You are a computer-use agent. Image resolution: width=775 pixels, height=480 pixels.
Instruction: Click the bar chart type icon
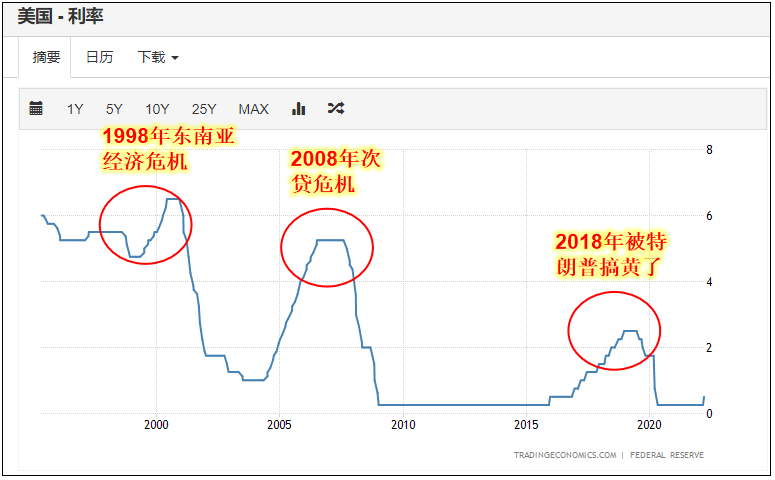(298, 109)
